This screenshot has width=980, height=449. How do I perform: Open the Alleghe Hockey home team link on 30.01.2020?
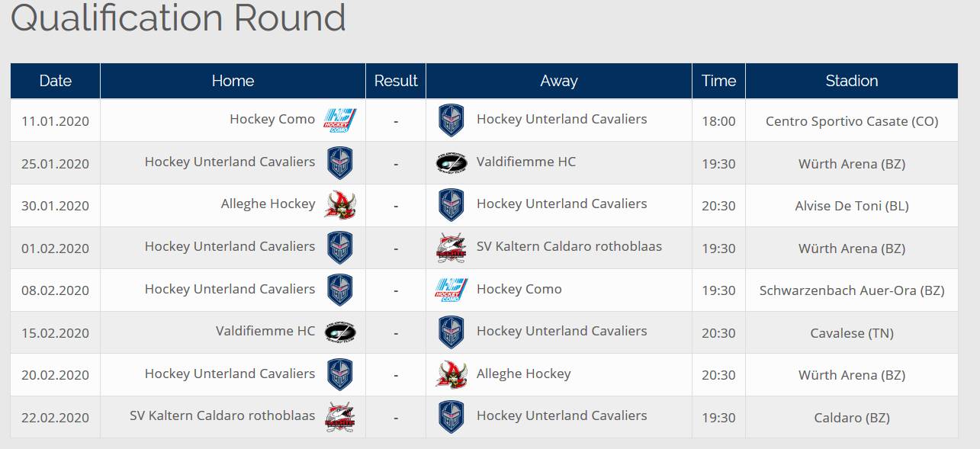268,204
